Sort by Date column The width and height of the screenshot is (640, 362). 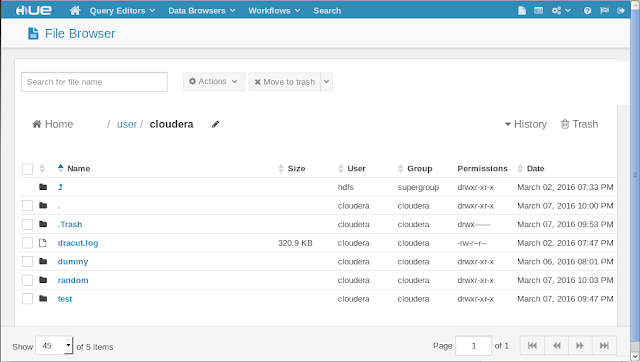531,169
